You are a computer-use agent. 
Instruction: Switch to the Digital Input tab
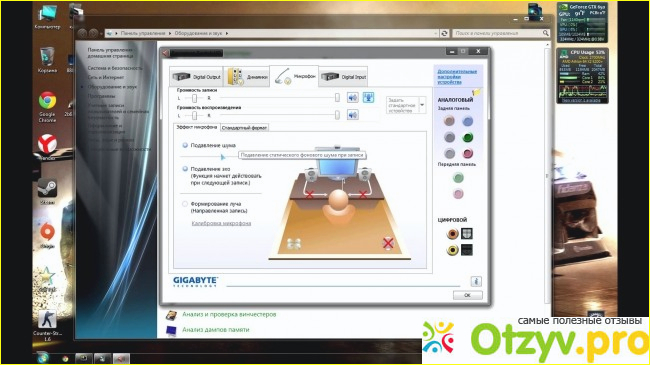(343, 77)
